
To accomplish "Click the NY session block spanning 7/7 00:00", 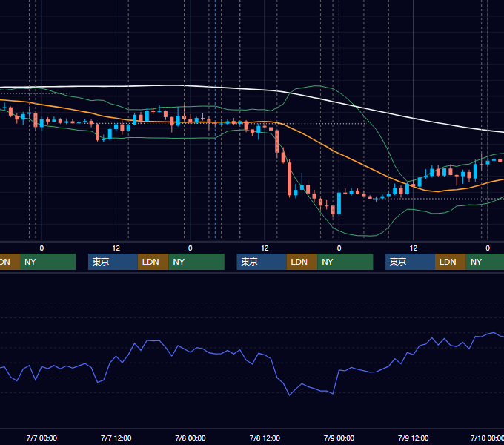I will click(47, 262).
